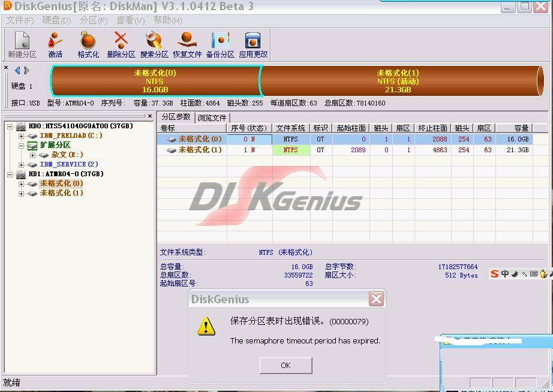
Task: Select 未格式化(1) under HD1 in the tree
Action: click(x=61, y=193)
